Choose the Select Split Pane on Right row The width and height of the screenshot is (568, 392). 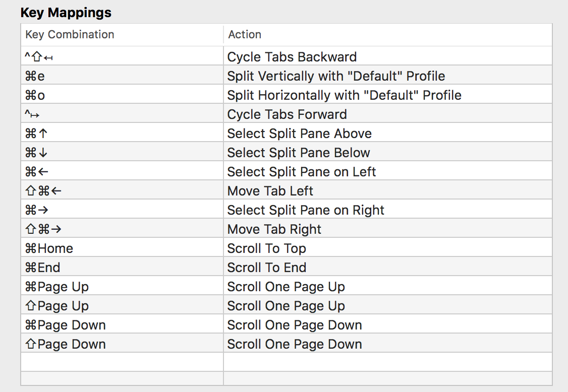coord(306,210)
